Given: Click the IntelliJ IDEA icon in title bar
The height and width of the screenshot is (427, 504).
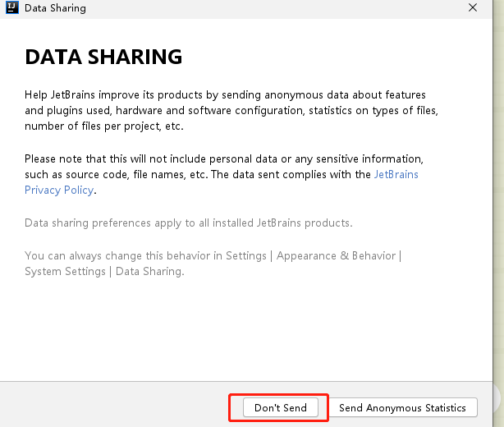Looking at the screenshot, I should coord(11,8).
